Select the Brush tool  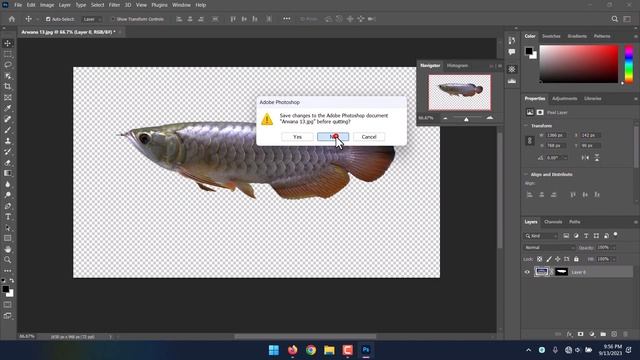[8, 130]
